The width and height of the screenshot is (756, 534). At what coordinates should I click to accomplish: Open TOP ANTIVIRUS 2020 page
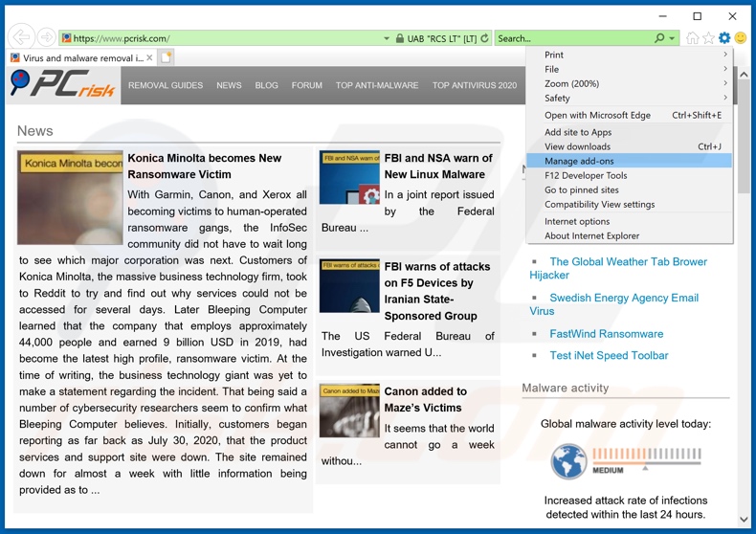tap(475, 85)
